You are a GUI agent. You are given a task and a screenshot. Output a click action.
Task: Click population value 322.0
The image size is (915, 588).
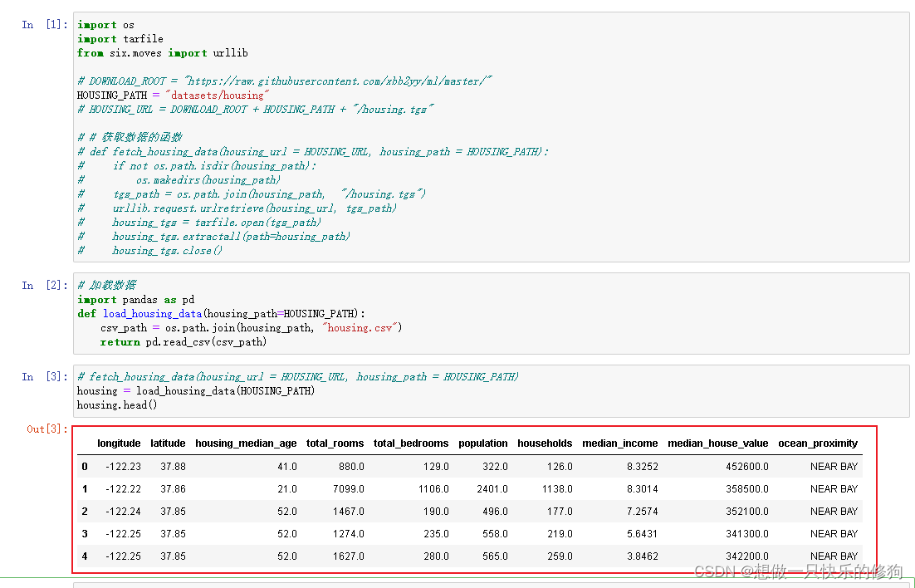click(496, 467)
